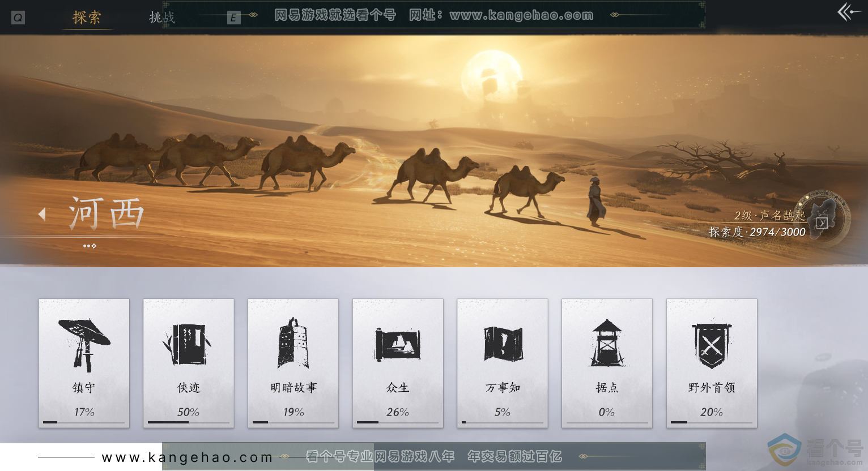Viewport: 868px width, 471px height.
Task: Click the 河西 region title
Action: pos(107,214)
